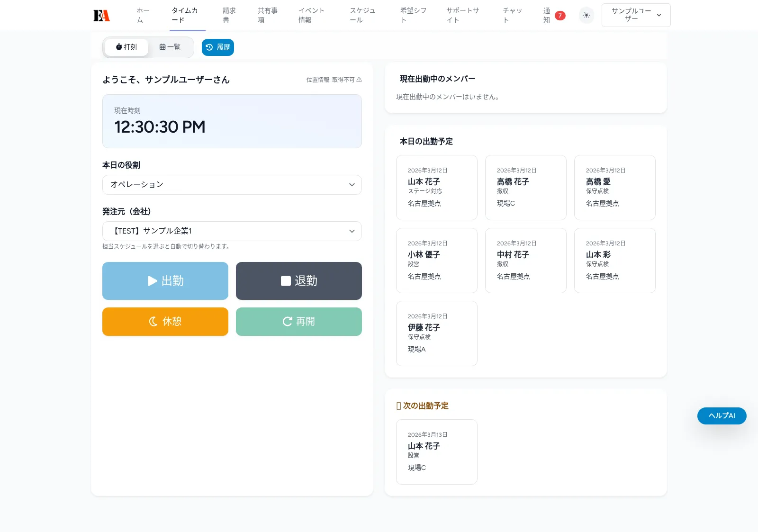Open the 請求書 menu item
The image size is (758, 532).
point(229,15)
